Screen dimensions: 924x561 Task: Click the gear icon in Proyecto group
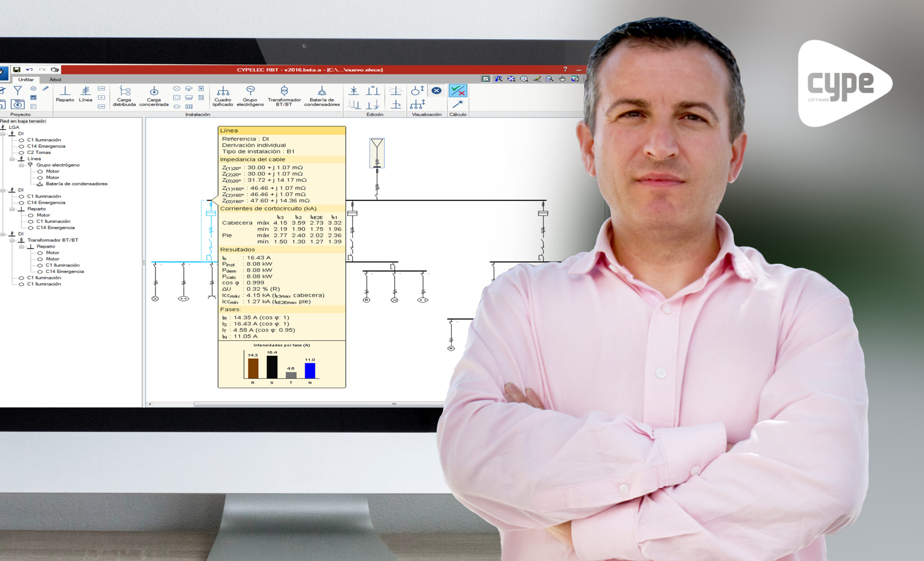pos(33,88)
